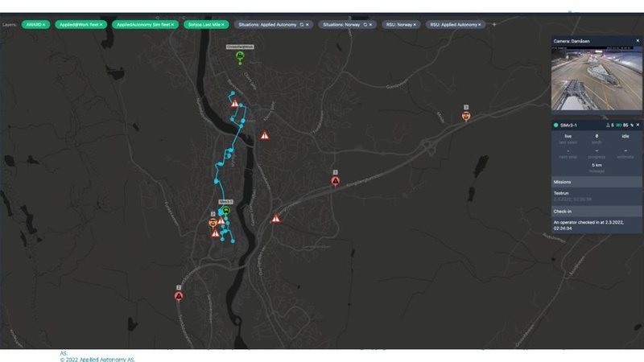Open the topmost warning triangle on the blue route

(235, 104)
